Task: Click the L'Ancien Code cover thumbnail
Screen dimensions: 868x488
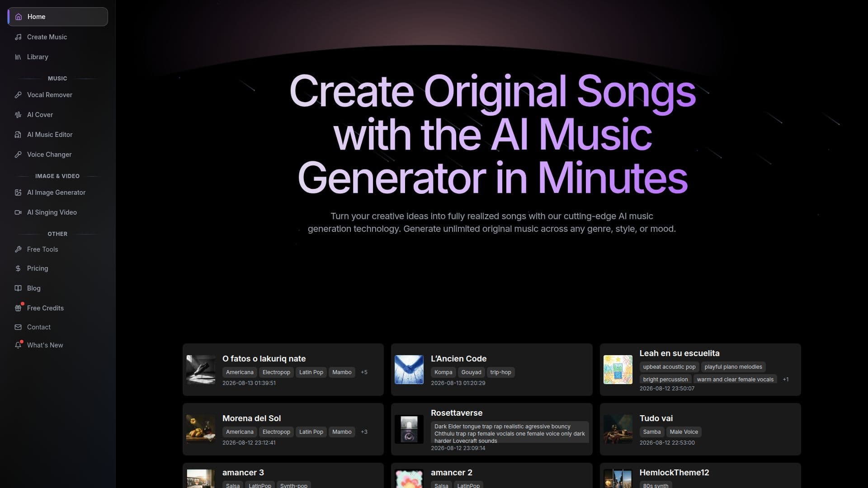Action: coord(409,370)
